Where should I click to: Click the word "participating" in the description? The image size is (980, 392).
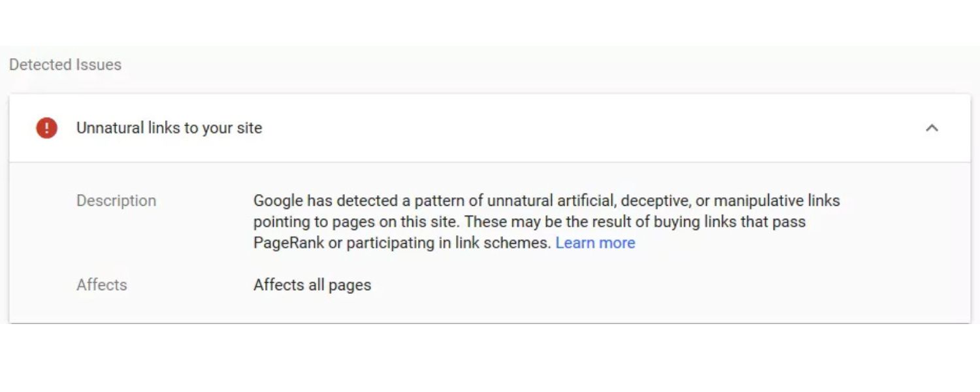tap(390, 243)
